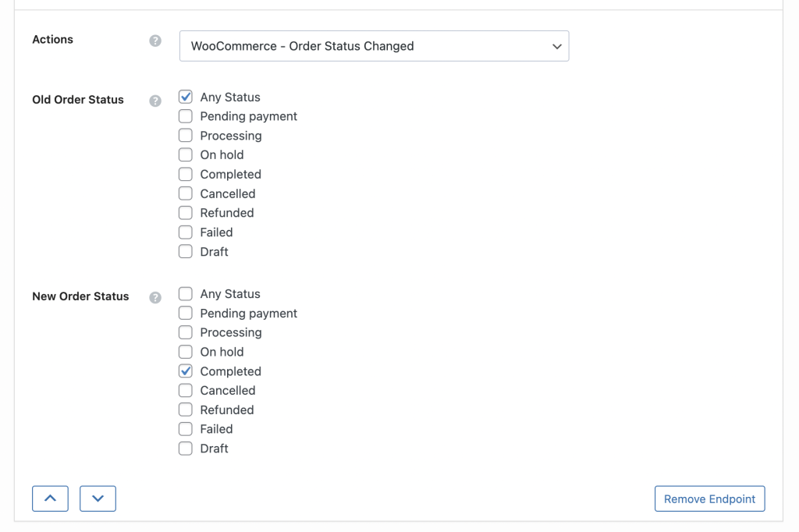Click the New Order Status help icon

click(154, 297)
